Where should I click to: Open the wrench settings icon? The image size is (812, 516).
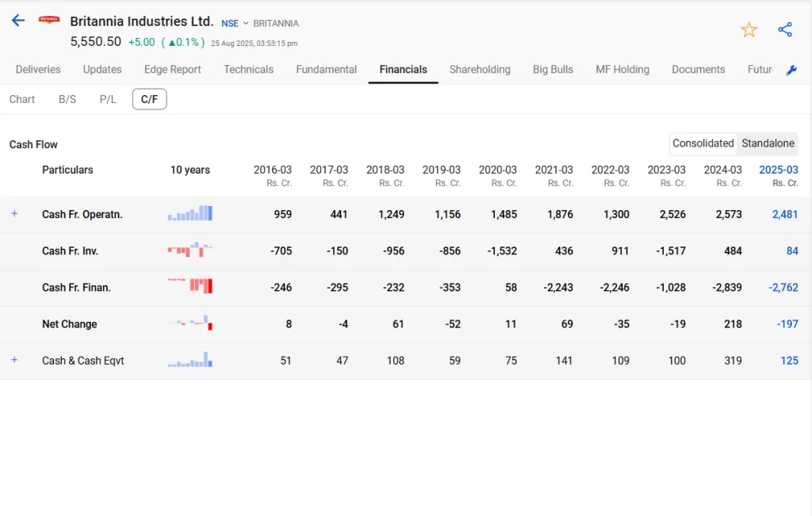pyautogui.click(x=791, y=71)
